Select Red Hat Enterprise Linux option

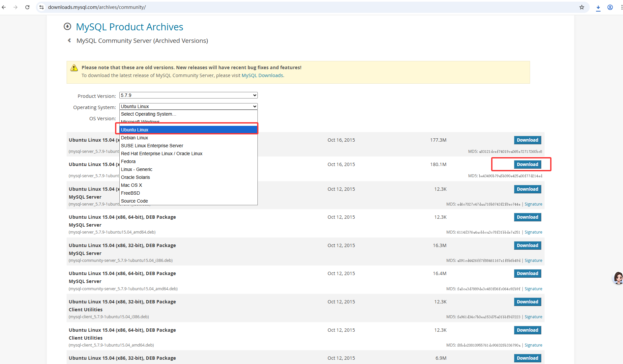[189, 154]
